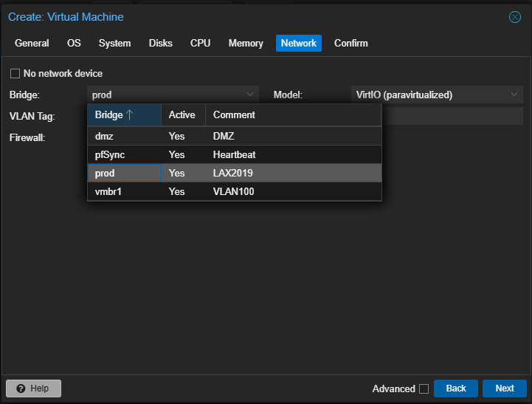Image resolution: width=532 pixels, height=404 pixels.
Task: Expand the Bridge dropdown arrow
Action: coord(250,95)
